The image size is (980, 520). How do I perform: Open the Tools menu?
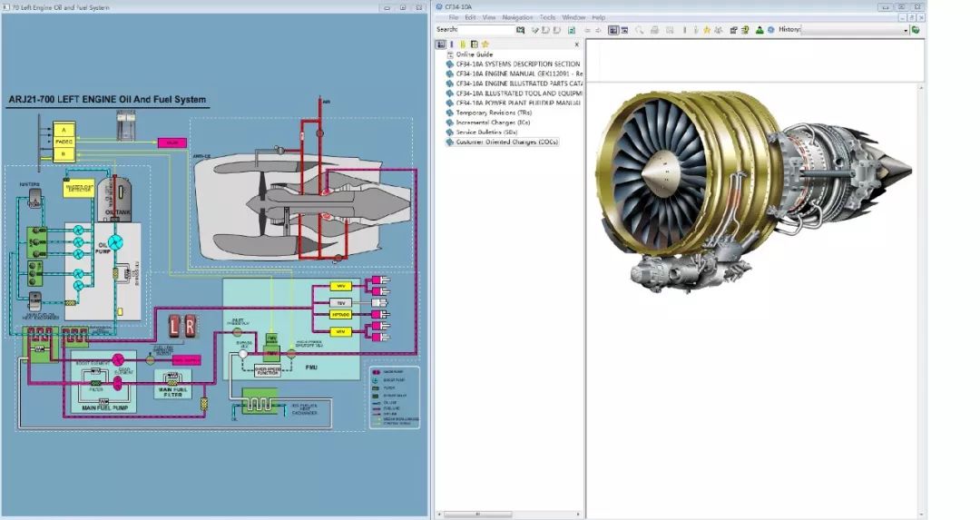547,17
